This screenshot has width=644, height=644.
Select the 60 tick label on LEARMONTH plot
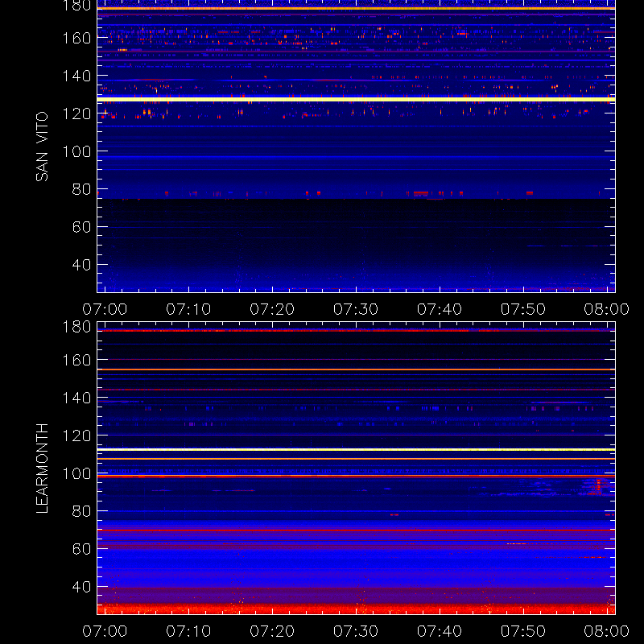point(82,549)
